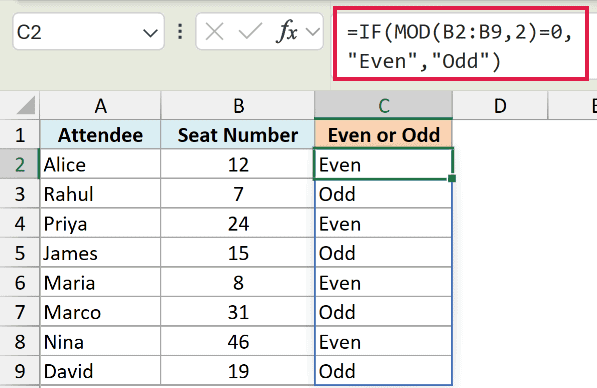Select the Odd result for David
This screenshot has width=597, height=388.
383,371
